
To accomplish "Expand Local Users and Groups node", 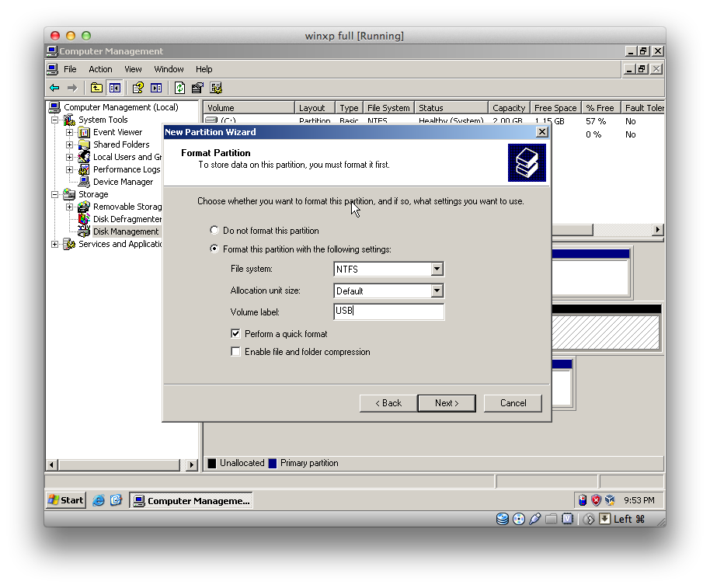I will tap(69, 157).
